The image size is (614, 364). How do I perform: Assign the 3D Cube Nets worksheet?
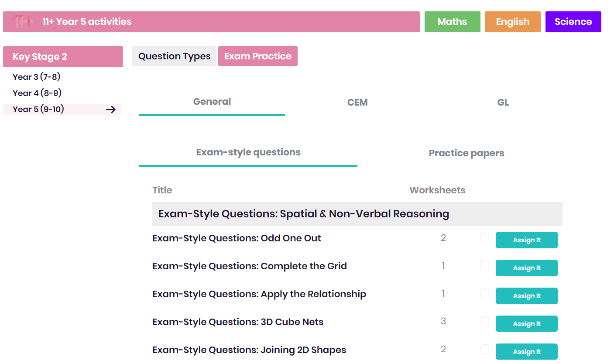[x=527, y=324]
